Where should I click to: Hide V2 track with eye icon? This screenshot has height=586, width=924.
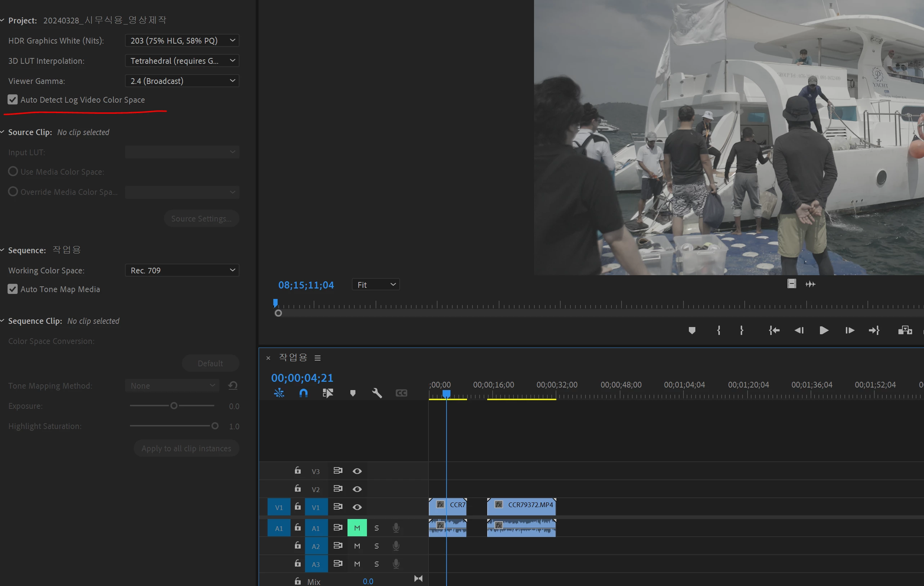coord(357,489)
